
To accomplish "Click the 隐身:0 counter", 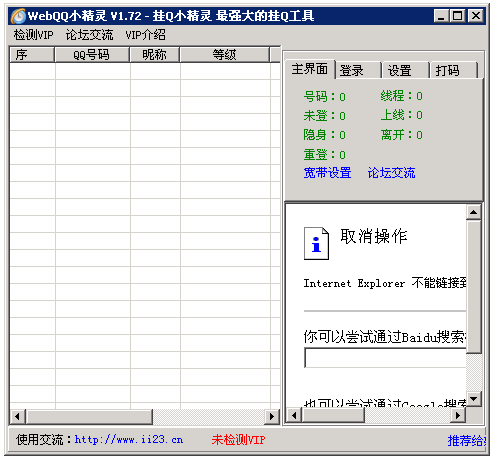I will [x=324, y=135].
